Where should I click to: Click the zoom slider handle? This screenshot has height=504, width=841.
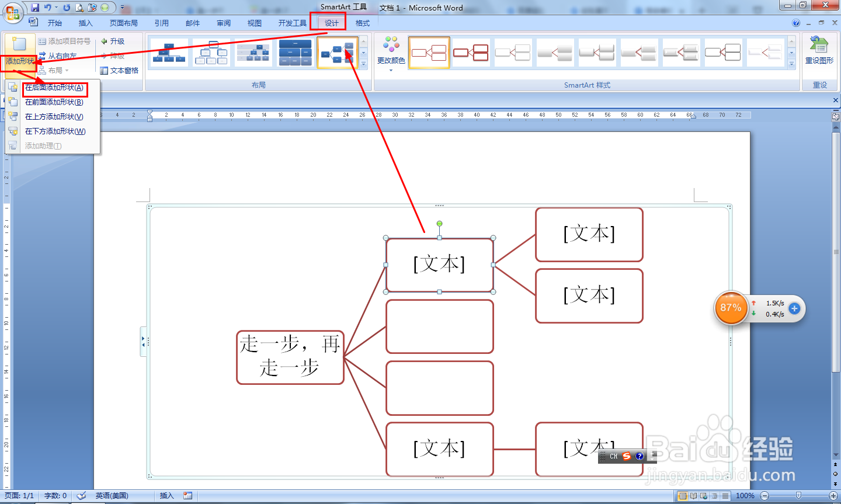(798, 496)
